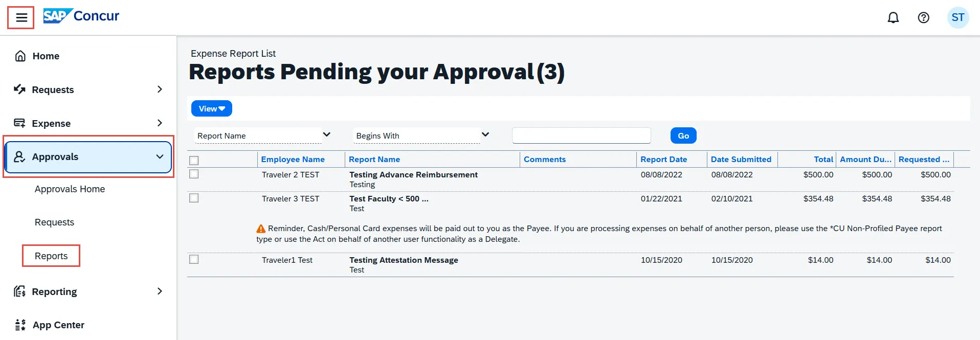Open App Center menu item
The height and width of the screenshot is (340, 980).
click(58, 325)
